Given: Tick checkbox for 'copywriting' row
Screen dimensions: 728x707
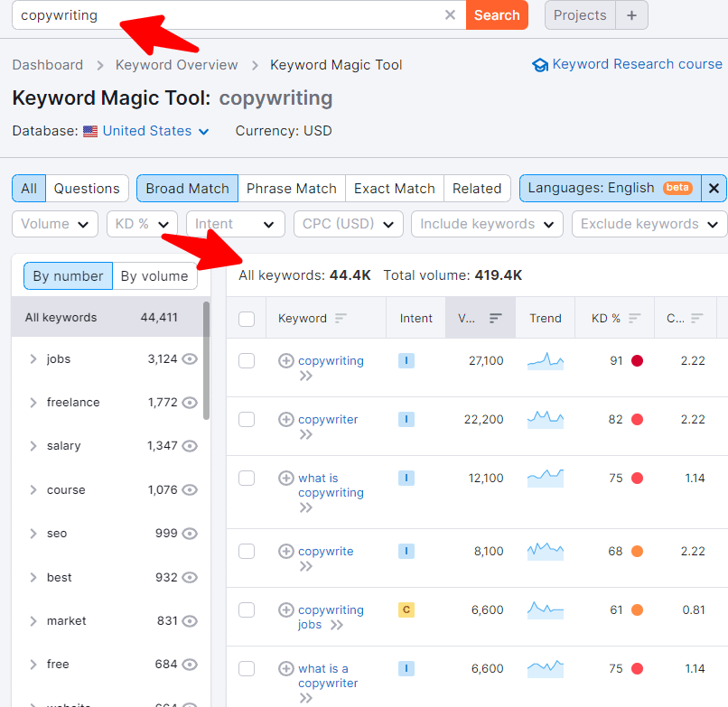Looking at the screenshot, I should click(247, 360).
